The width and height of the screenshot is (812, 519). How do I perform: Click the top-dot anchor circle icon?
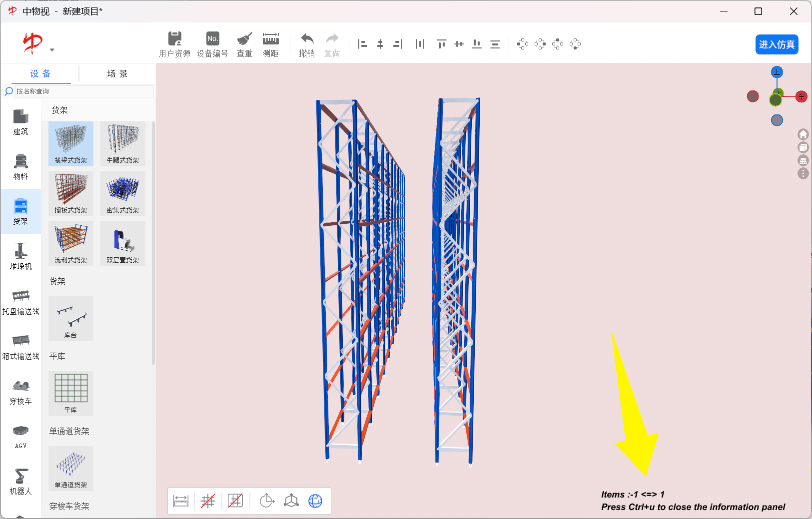pos(558,44)
